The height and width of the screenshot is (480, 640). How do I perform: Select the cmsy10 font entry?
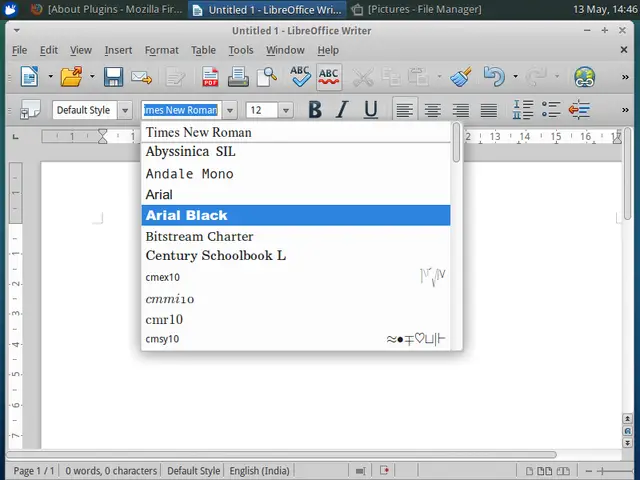click(296, 339)
